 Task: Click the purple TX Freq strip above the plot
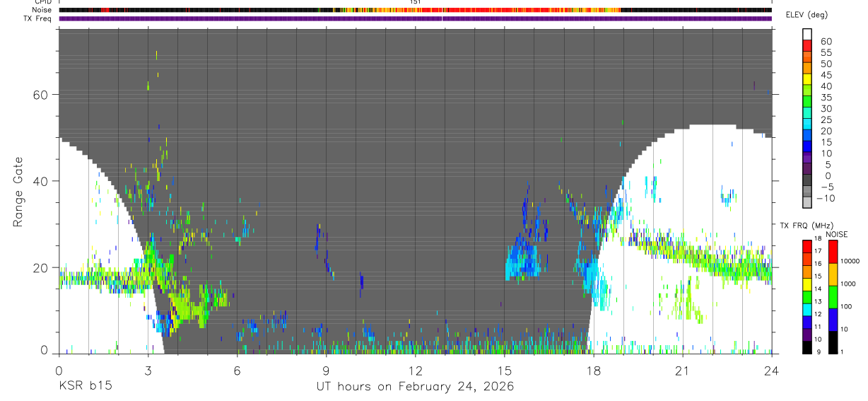click(415, 18)
